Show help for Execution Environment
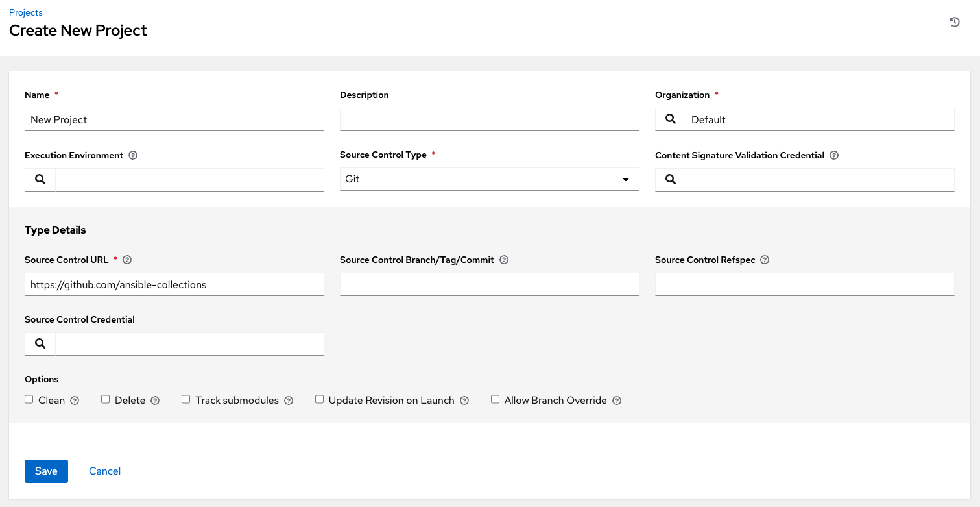Screen dimensions: 980x507 pyautogui.click(x=133, y=155)
